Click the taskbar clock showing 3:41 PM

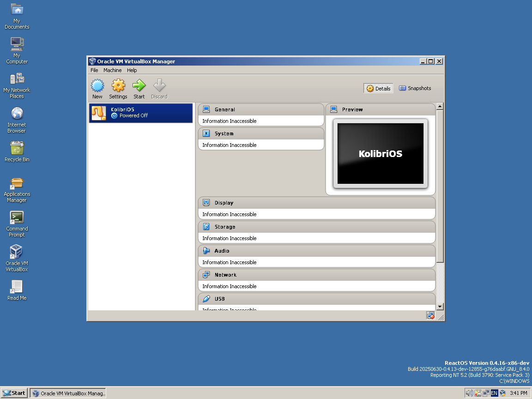[519, 393]
